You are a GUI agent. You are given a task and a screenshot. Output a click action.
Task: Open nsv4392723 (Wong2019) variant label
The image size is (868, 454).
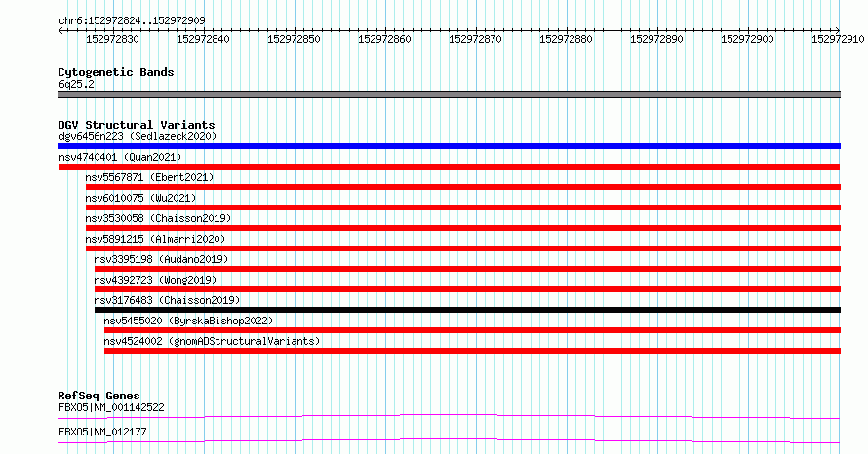pyautogui.click(x=155, y=280)
